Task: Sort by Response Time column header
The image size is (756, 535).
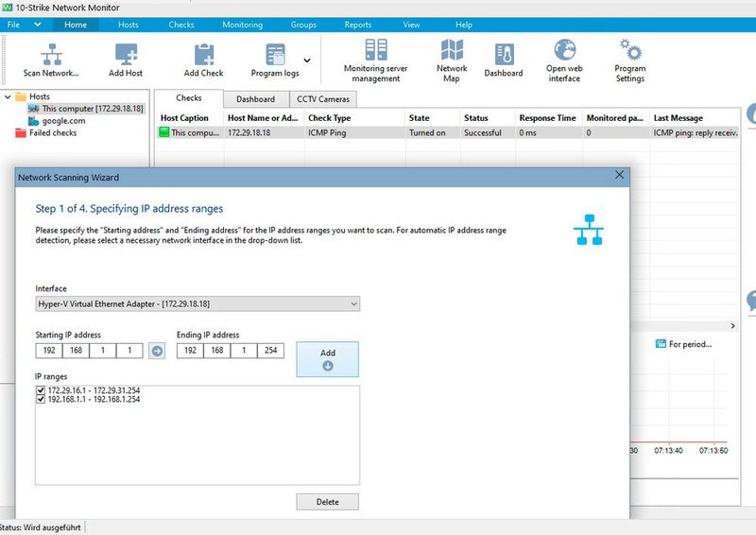Action: coord(547,118)
